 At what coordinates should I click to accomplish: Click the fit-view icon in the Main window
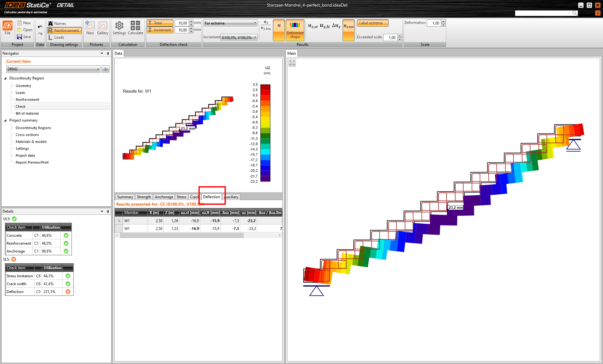click(292, 63)
